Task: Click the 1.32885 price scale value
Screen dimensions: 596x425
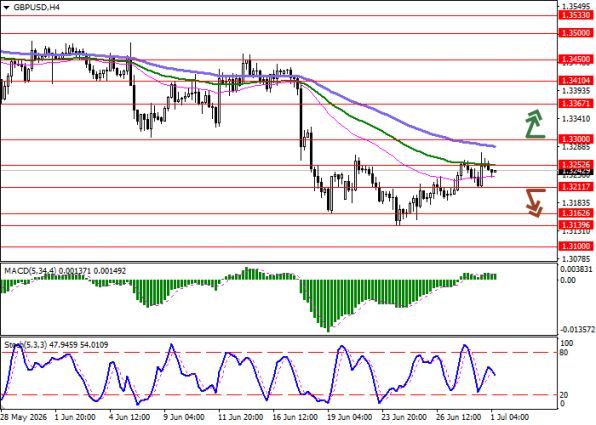Action: point(577,147)
